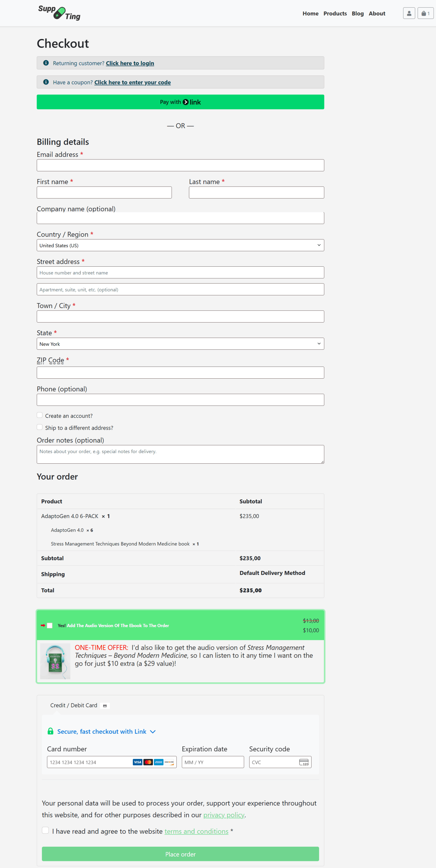436x868 pixels.
Task: Open the Products menu item
Action: pos(335,14)
